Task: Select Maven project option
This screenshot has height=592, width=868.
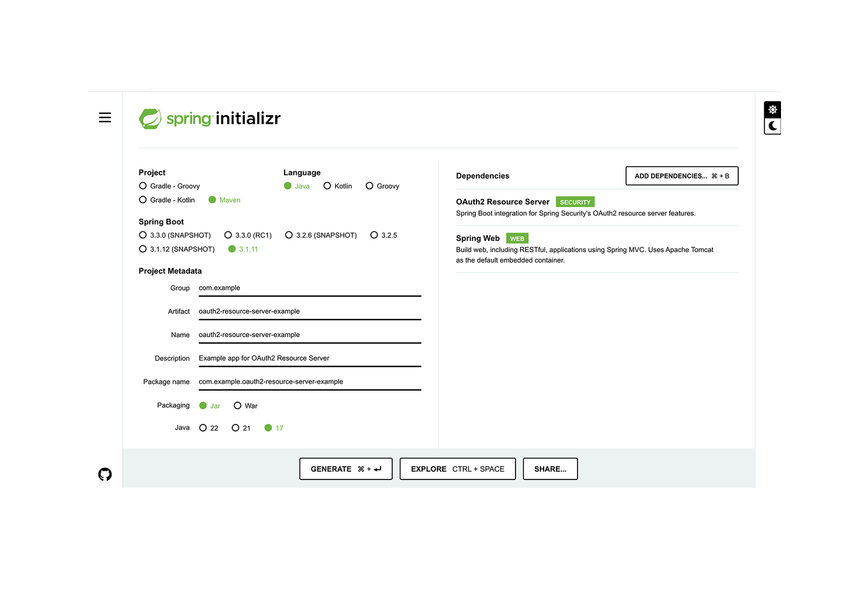Action: click(225, 200)
